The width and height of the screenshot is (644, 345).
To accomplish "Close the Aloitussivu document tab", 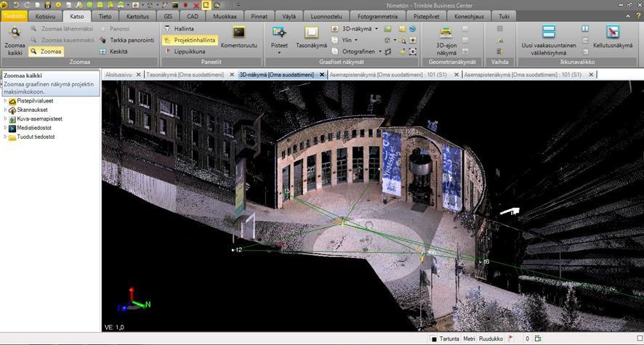I will [x=138, y=75].
